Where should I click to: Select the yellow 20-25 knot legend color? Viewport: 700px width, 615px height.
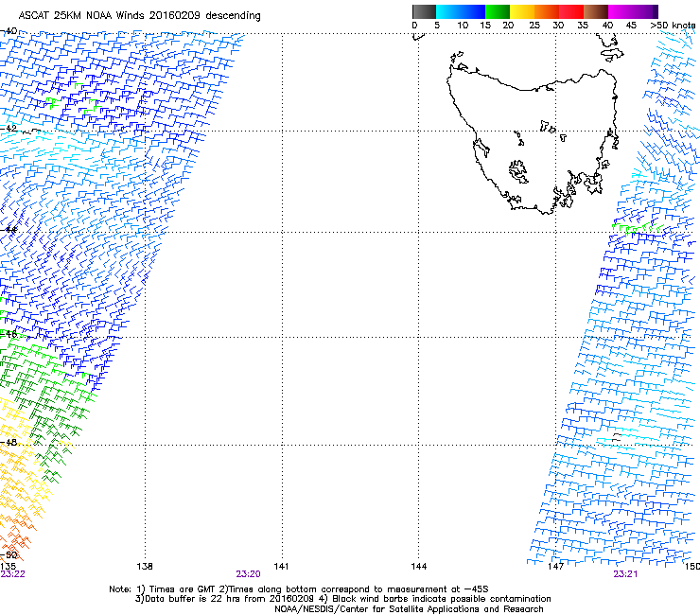(522, 11)
